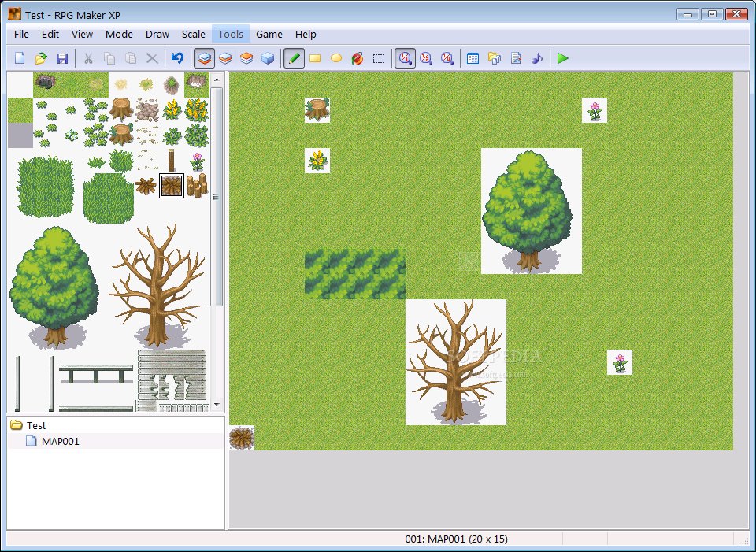
Task: Select MAP001 in the map tree
Action: [x=60, y=441]
